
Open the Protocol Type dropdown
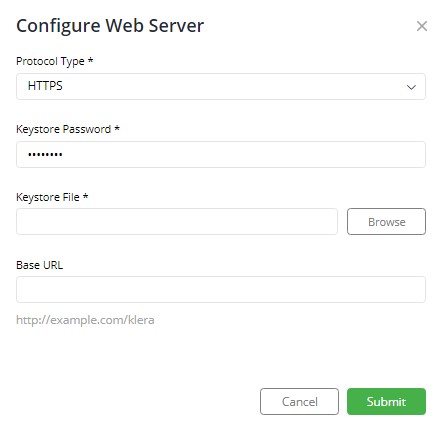click(221, 87)
